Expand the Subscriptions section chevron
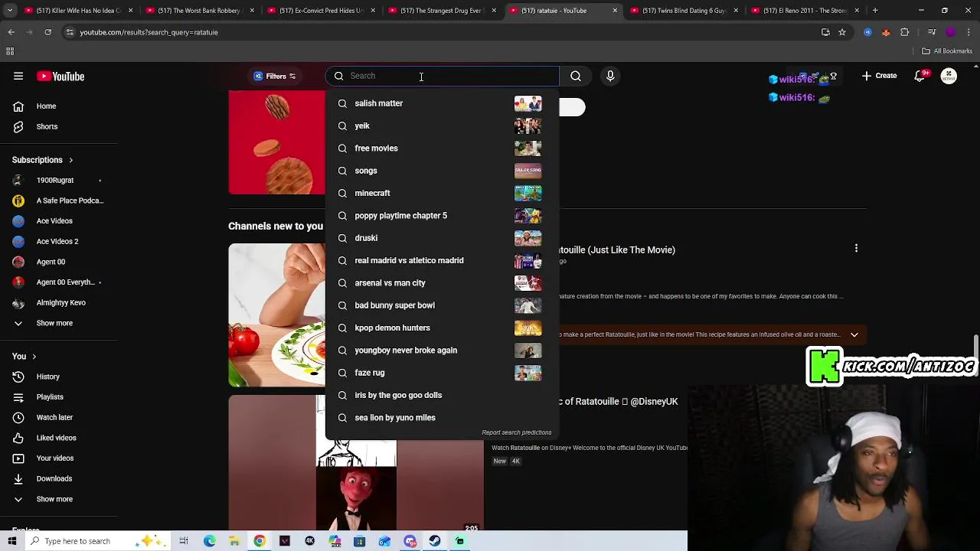 (x=70, y=160)
